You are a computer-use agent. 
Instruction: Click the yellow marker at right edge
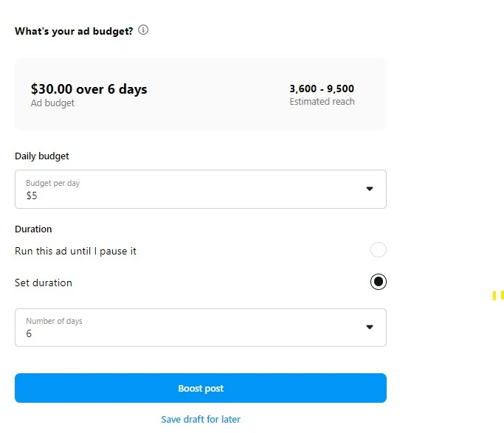498,295
